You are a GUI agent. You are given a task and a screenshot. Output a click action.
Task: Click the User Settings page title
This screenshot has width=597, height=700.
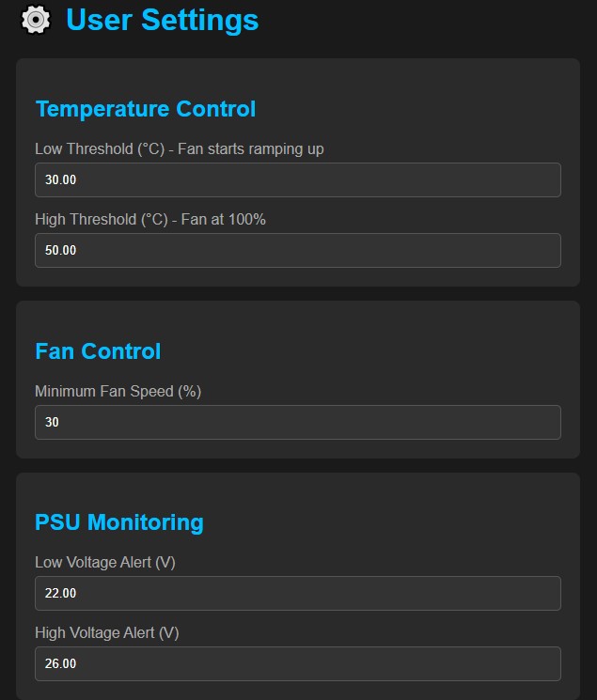click(162, 20)
